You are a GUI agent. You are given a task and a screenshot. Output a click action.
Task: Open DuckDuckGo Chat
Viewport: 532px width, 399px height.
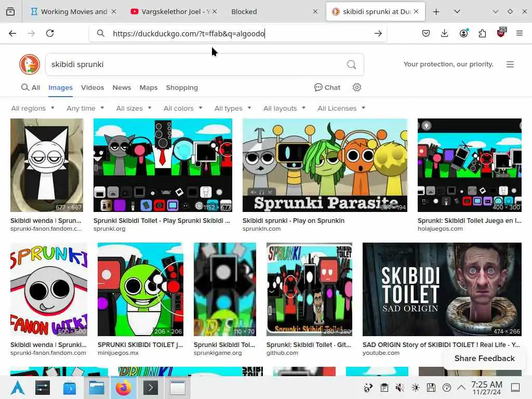point(327,87)
